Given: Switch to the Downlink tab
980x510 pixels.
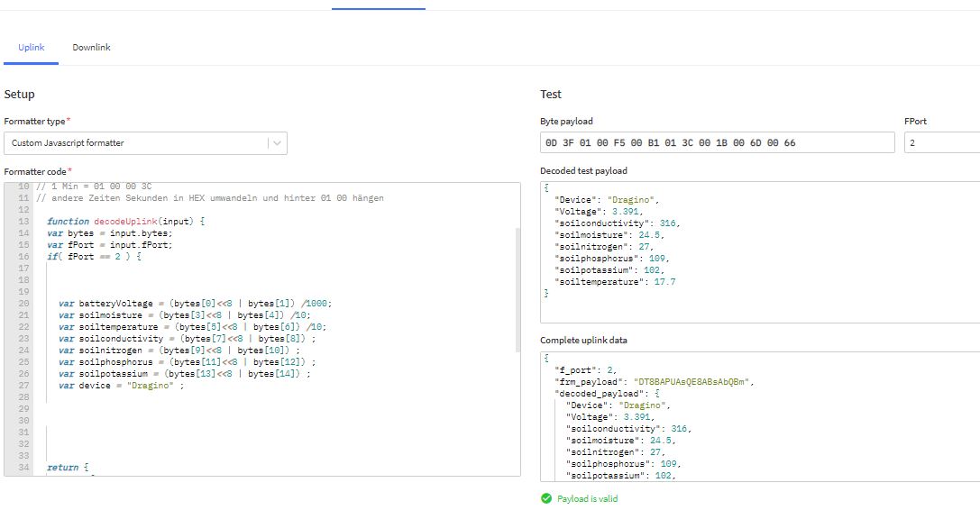Looking at the screenshot, I should (x=91, y=47).
